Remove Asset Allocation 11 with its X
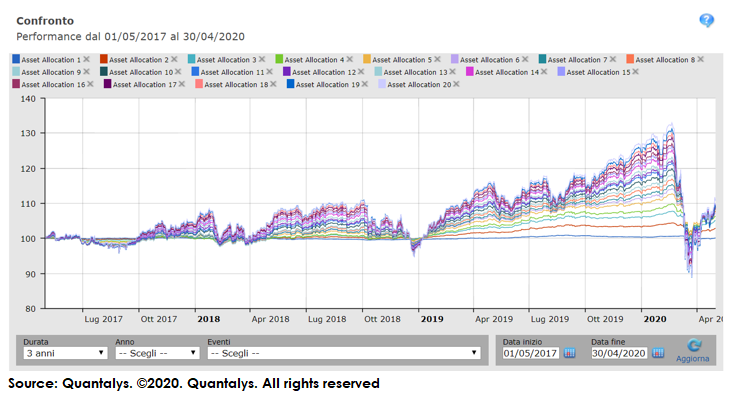Screen dimensions: 730x396 click(270, 72)
